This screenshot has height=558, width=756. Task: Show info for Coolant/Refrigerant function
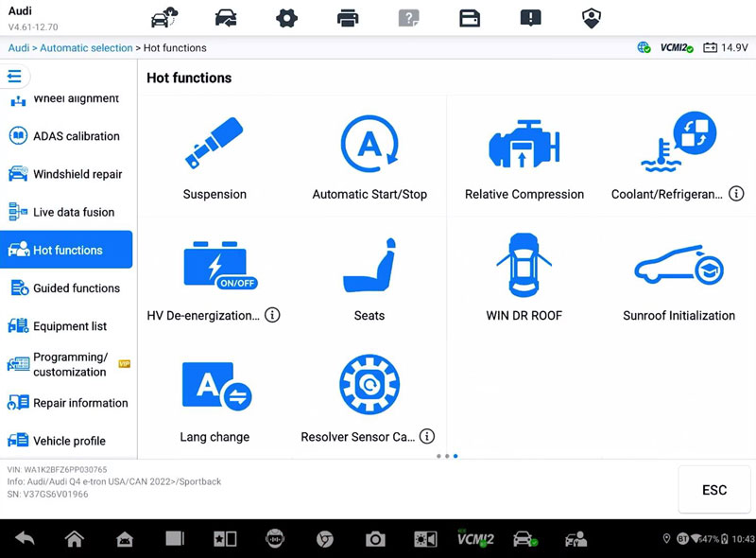tap(737, 194)
